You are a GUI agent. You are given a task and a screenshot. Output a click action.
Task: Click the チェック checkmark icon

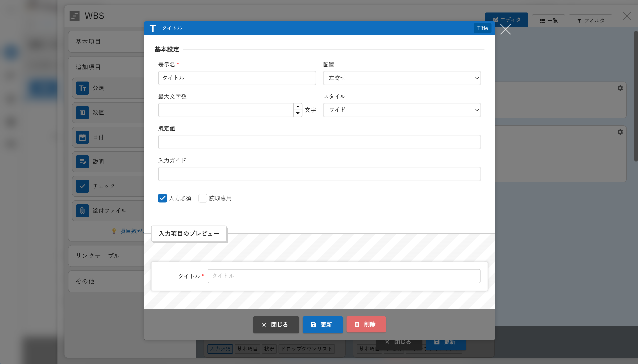pyautogui.click(x=82, y=186)
